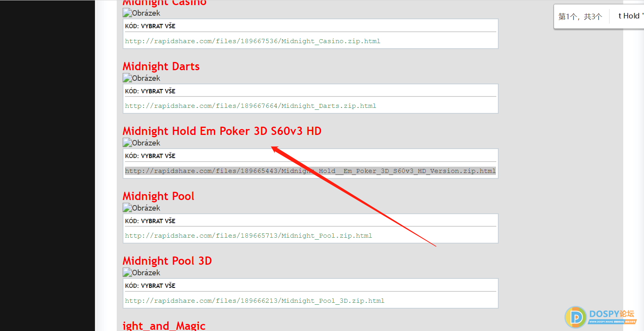Click broken Obrázek image under Midnight Pool 3D

(141, 273)
